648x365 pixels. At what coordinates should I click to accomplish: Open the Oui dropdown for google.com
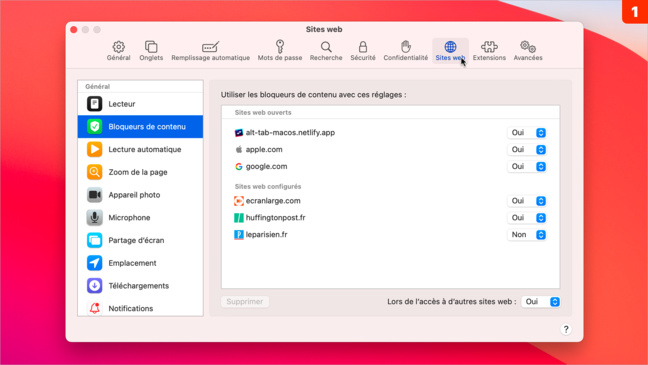tap(527, 167)
